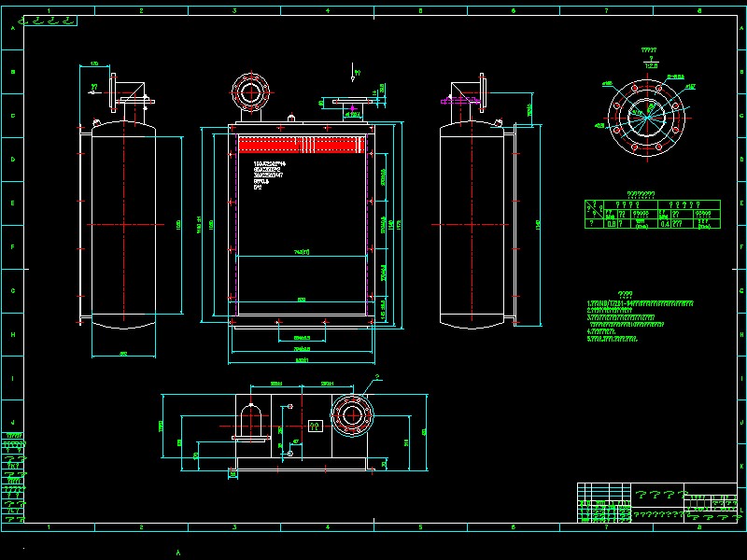The height and width of the screenshot is (560, 747).
Task: Select the magenta flange gasket on the right side view
Action: (x=459, y=101)
